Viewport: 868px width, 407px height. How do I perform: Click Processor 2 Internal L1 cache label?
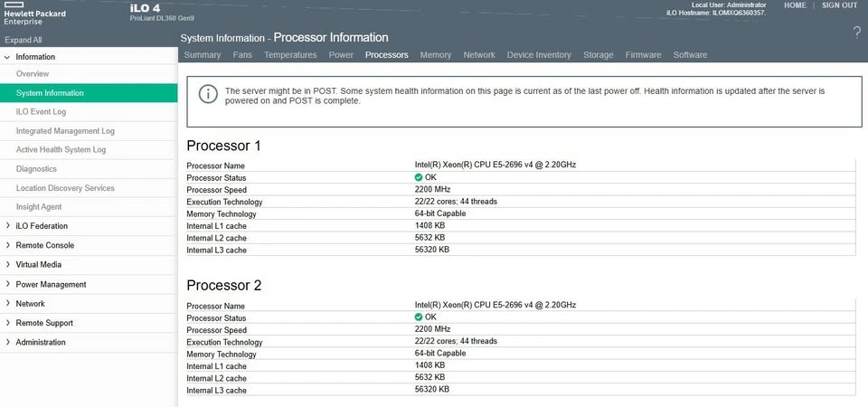216,366
